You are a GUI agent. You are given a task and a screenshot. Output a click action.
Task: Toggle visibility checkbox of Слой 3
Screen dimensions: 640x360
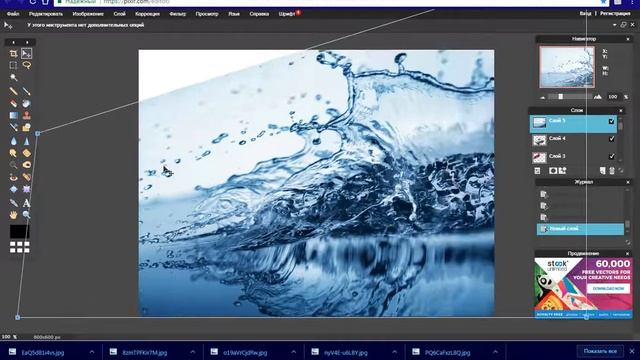[611, 156]
